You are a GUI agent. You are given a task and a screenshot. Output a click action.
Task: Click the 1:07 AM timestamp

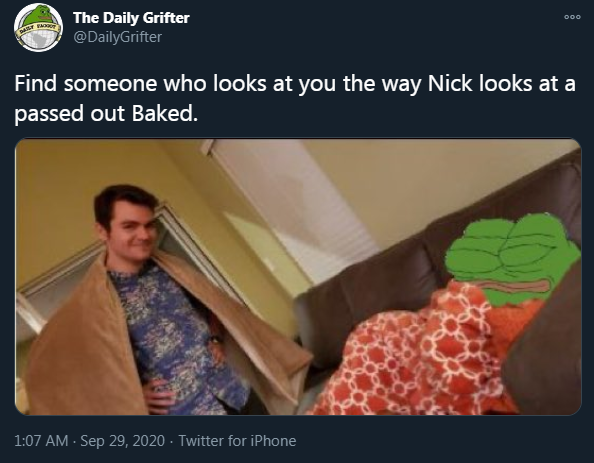point(41,441)
